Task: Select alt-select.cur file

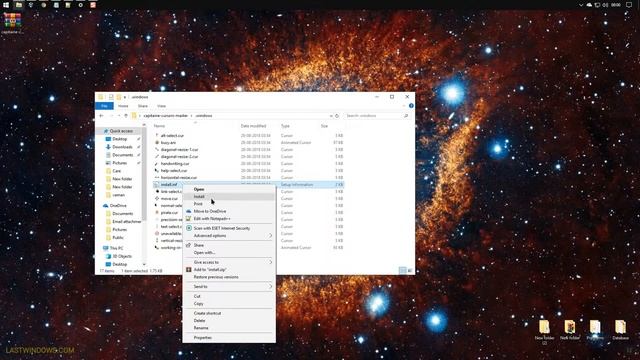Action: pyautogui.click(x=172, y=136)
